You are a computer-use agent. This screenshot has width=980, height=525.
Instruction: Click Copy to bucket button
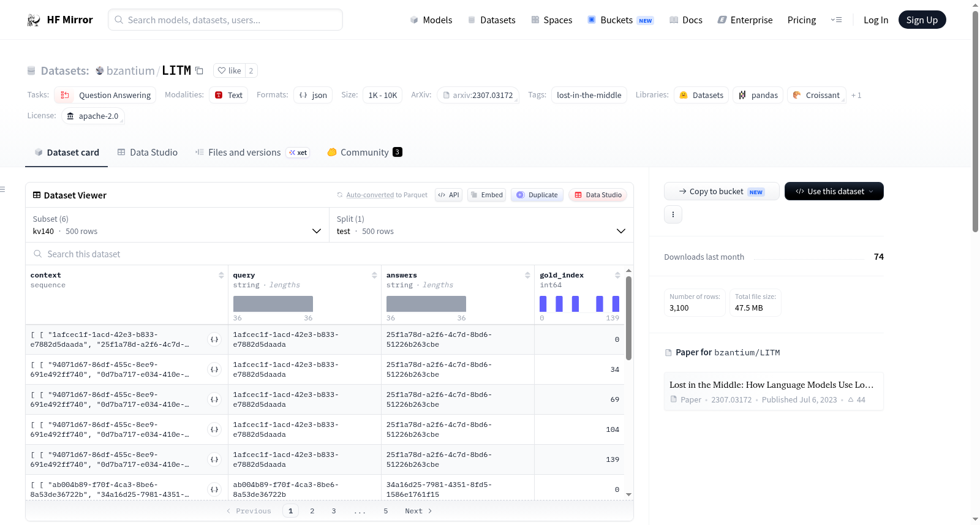pos(722,191)
